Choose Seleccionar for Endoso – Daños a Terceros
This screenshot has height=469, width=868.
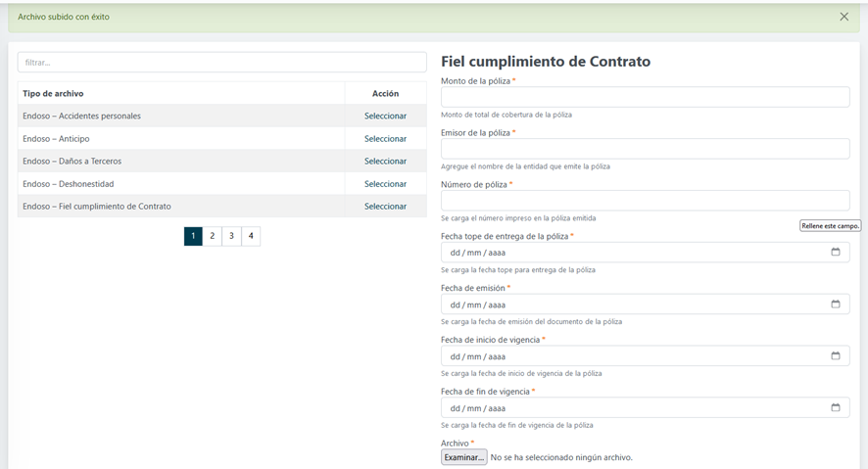[385, 162]
